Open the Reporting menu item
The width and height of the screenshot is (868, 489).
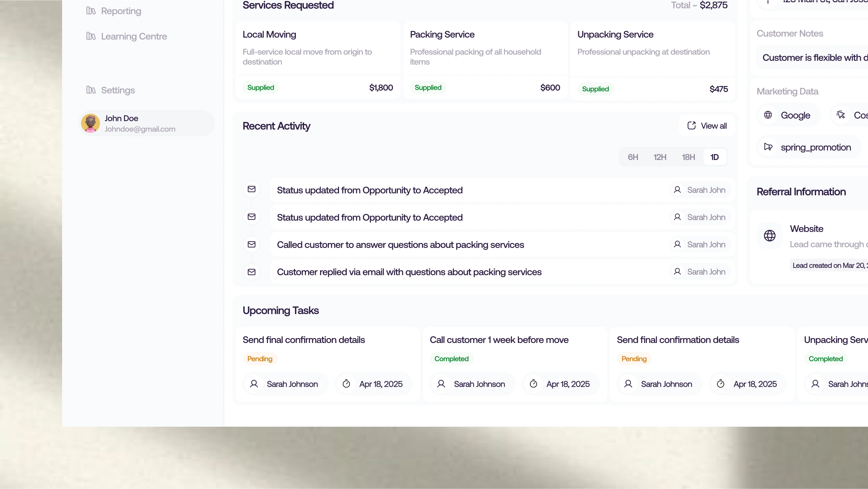coord(114,11)
